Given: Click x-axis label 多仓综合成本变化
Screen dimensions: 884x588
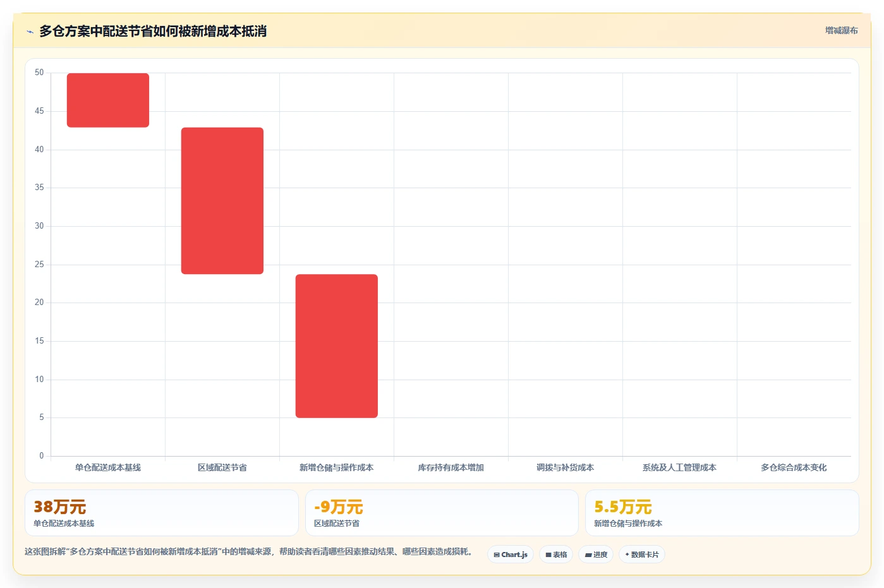Looking at the screenshot, I should (x=794, y=467).
